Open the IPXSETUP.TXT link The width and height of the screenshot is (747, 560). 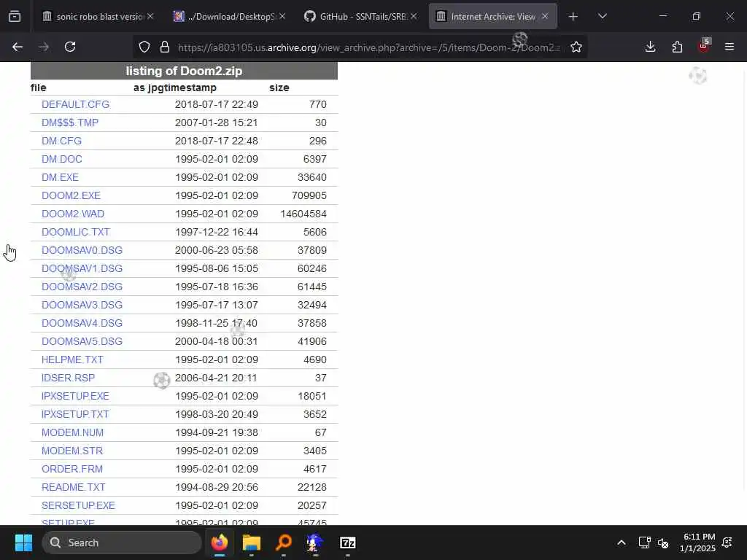point(75,414)
